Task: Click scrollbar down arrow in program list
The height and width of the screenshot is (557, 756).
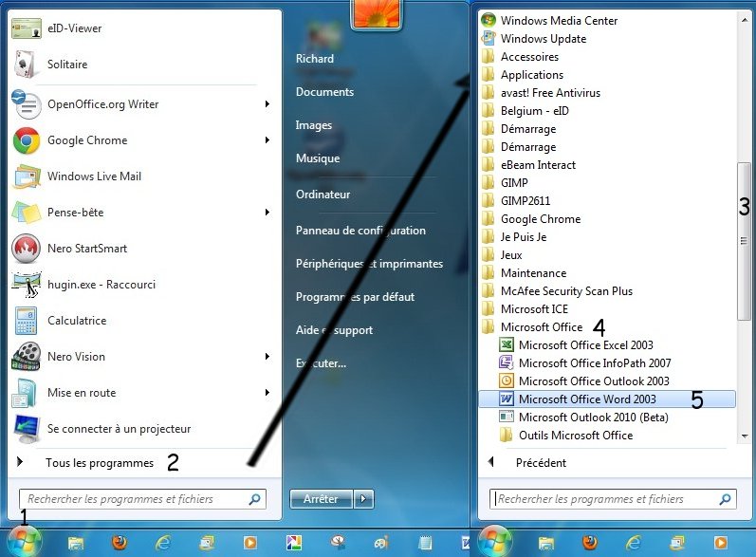Action: coord(745,436)
